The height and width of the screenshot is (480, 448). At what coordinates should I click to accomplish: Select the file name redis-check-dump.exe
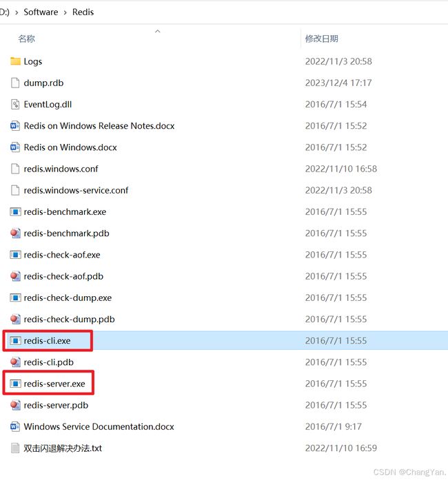pos(68,298)
